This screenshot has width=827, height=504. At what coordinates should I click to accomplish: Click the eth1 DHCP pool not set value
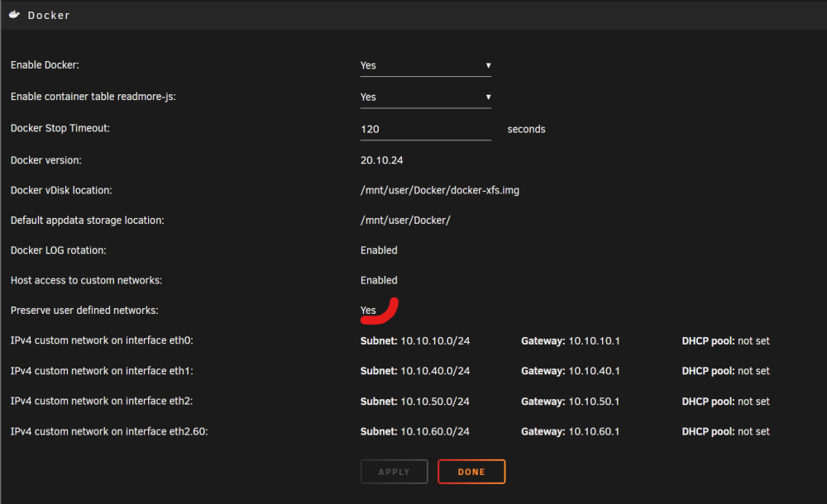coord(753,371)
